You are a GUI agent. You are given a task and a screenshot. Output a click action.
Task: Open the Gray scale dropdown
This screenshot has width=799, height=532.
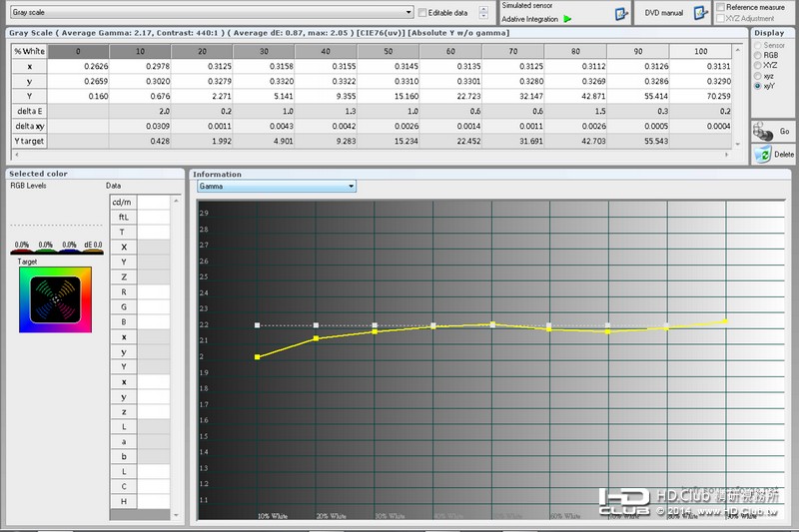tap(212, 12)
